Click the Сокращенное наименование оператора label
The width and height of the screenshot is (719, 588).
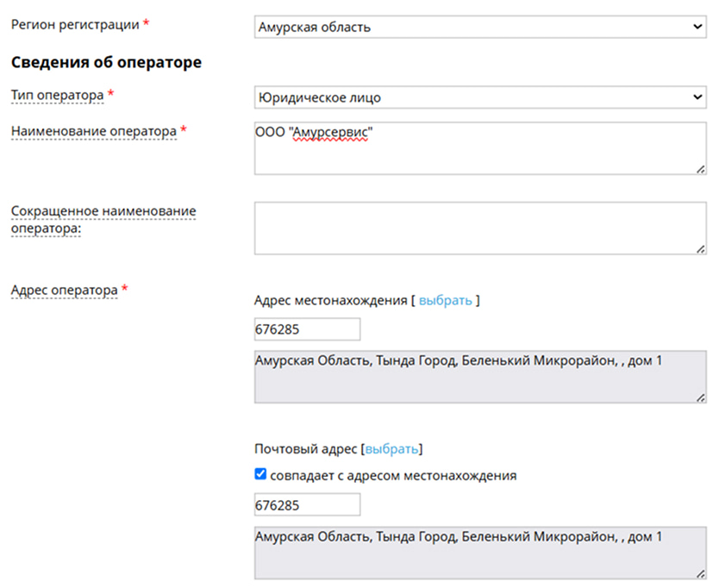pyautogui.click(x=103, y=219)
